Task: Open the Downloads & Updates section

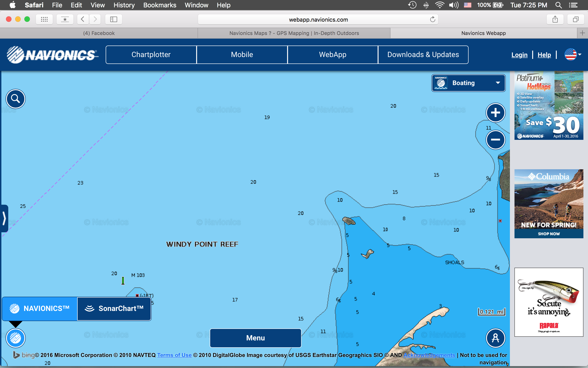Action: 423,55
